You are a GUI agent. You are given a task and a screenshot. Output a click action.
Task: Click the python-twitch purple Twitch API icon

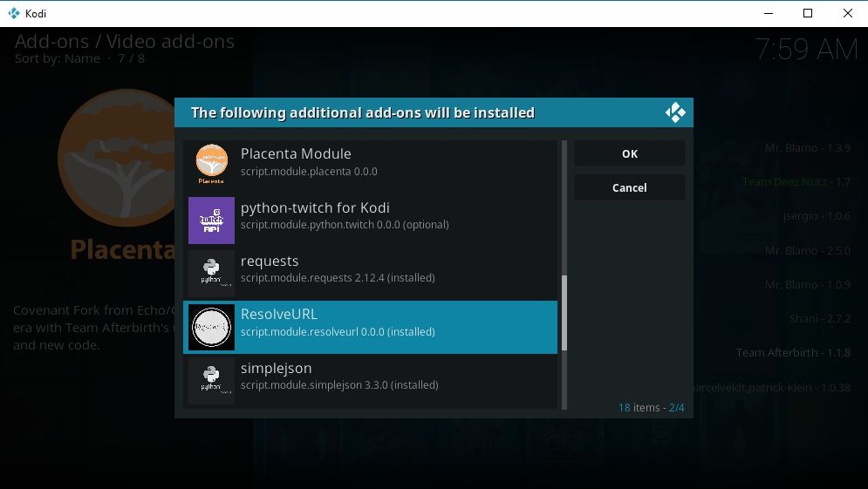[x=211, y=221]
